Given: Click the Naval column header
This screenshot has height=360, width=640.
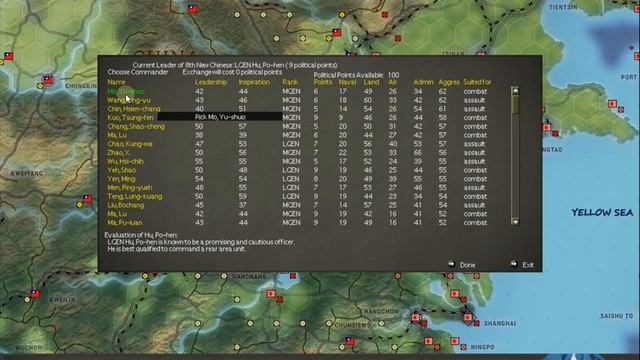Looking at the screenshot, I should click(x=347, y=82).
